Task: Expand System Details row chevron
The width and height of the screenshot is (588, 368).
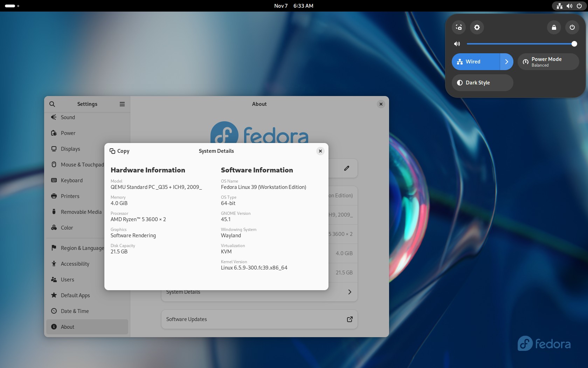Action: point(350,292)
